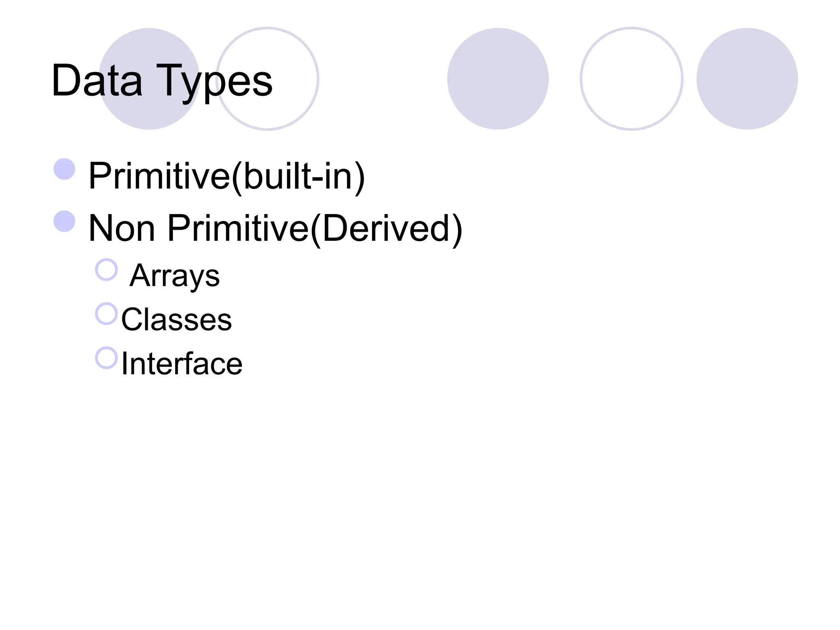Click the word "Data" in the title
Screen dimensions: 840x630
(x=97, y=81)
